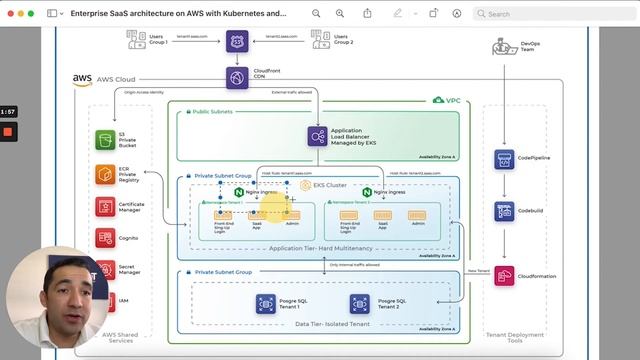Click the ECR Private Registry icon
640x360 pixels.
tap(105, 174)
